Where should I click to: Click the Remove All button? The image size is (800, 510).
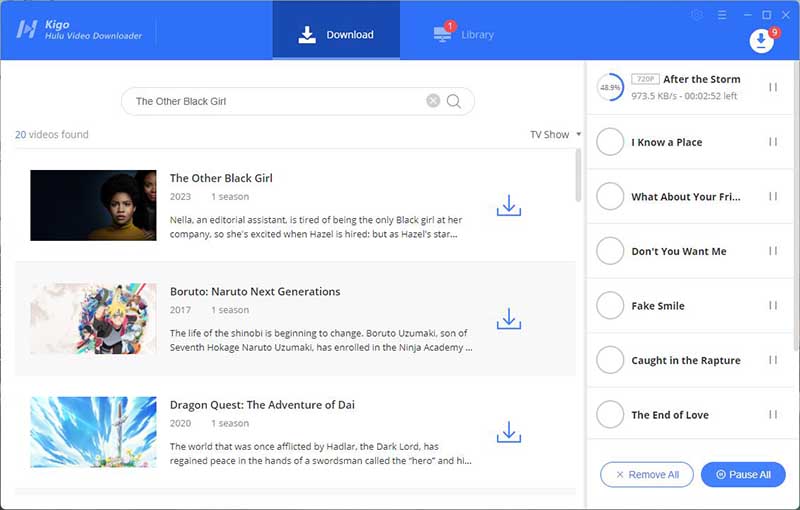(x=647, y=475)
